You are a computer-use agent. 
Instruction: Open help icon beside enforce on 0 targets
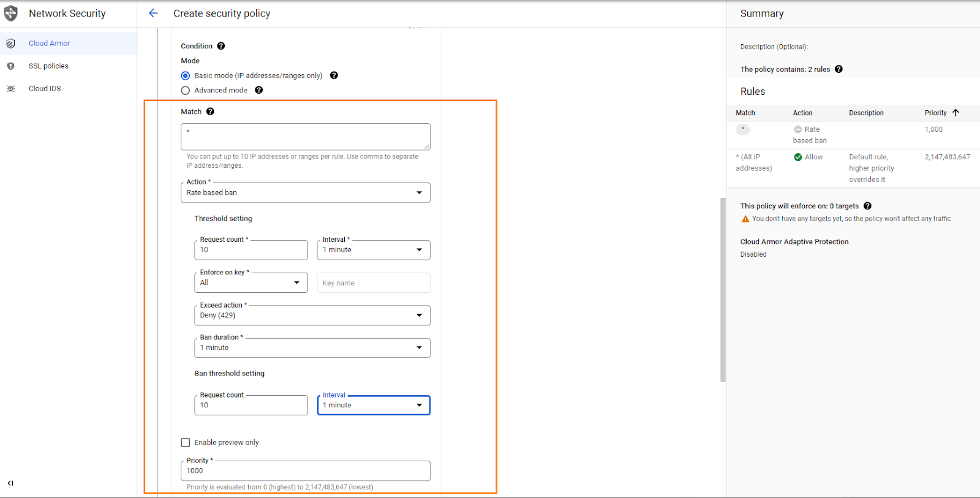pos(867,206)
